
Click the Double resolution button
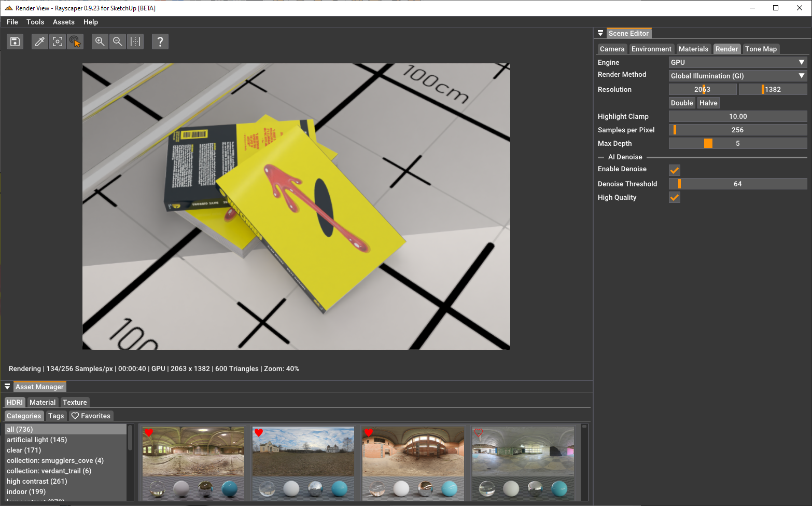pyautogui.click(x=682, y=103)
